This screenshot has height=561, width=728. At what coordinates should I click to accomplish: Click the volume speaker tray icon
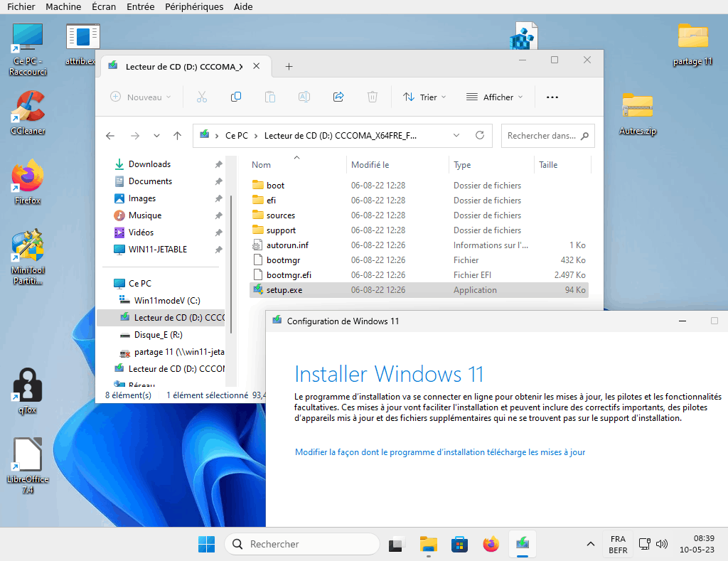tap(662, 544)
